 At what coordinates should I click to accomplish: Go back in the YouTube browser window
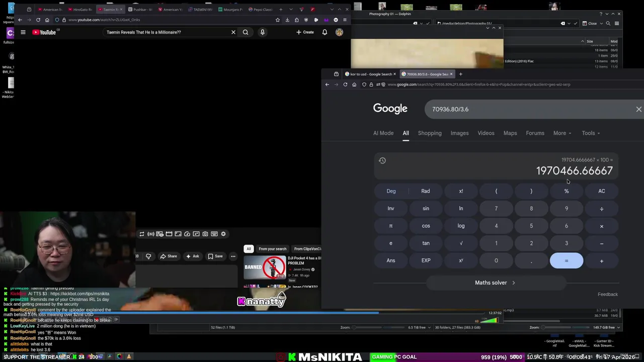[20, 20]
